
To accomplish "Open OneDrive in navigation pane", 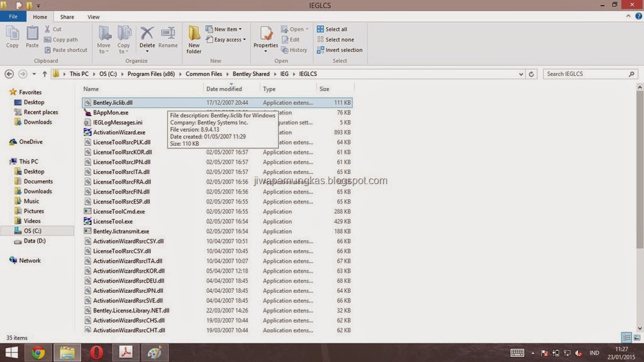I will click(x=26, y=141).
